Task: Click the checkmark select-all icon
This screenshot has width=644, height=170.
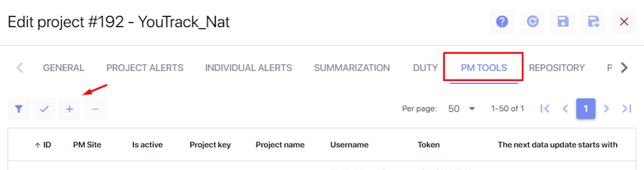Action: (44, 109)
